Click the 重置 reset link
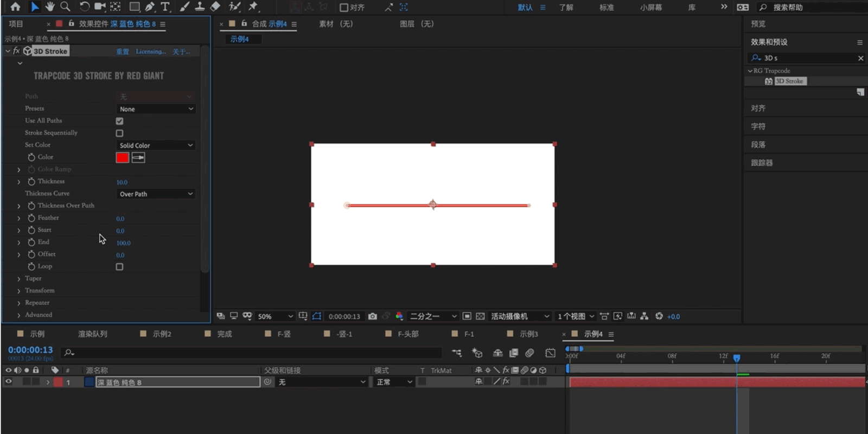Image resolution: width=868 pixels, height=434 pixels. (123, 52)
